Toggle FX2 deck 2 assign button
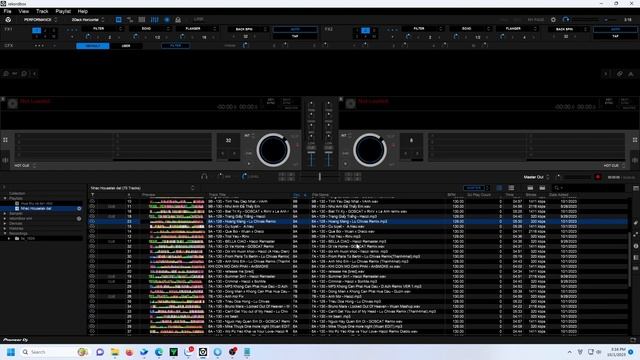This screenshot has height=360, width=640. click(x=365, y=31)
